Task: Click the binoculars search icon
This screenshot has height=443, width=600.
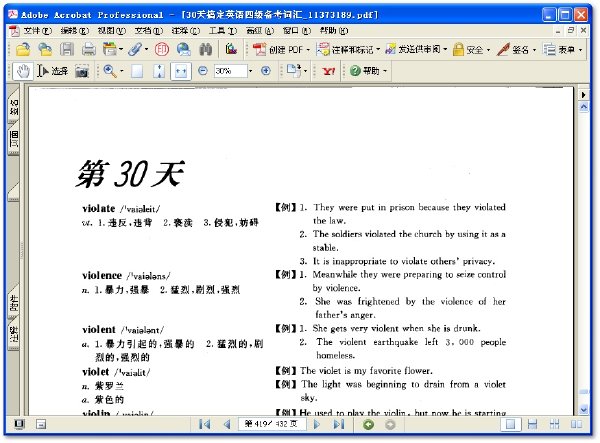Action: [x=205, y=49]
